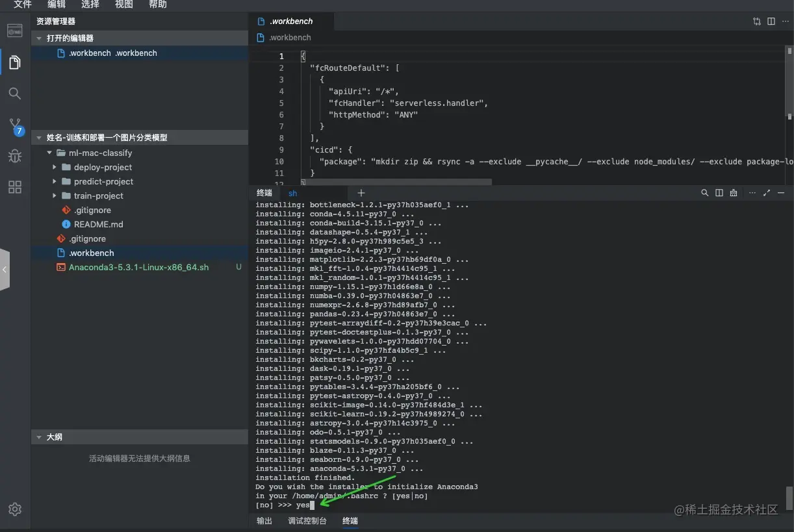
Task: Select the Explorer files icon
Action: (15, 62)
